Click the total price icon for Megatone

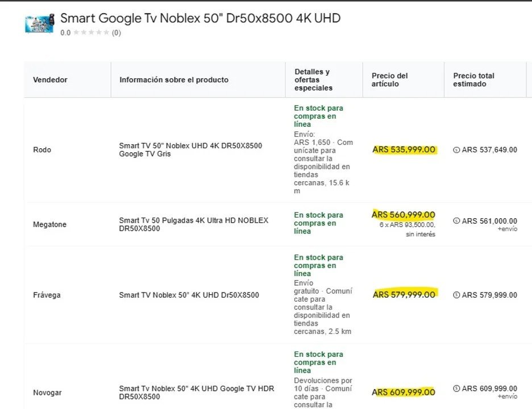coord(456,221)
